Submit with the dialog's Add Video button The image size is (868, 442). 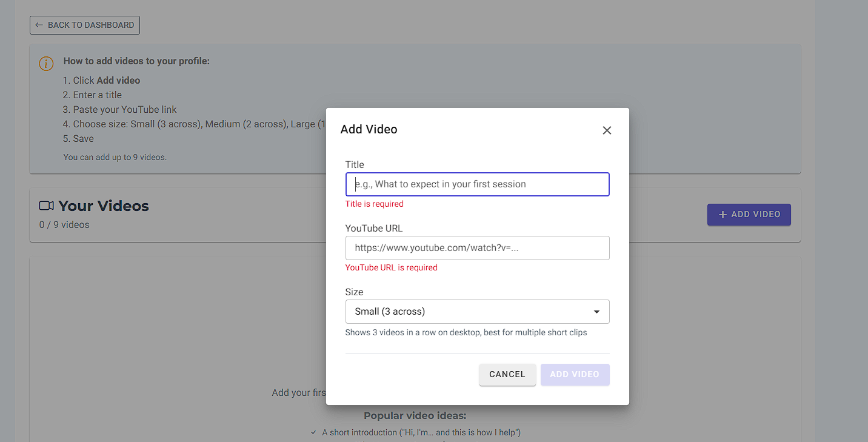pyautogui.click(x=575, y=375)
